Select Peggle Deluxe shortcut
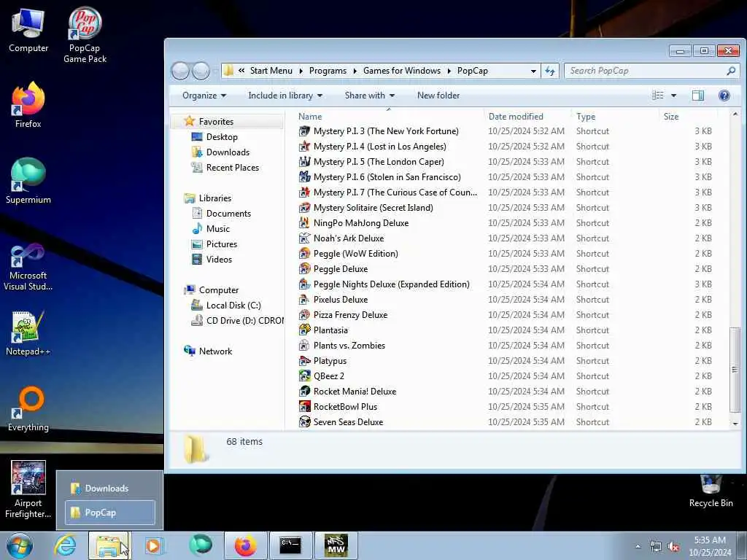 pyautogui.click(x=341, y=269)
